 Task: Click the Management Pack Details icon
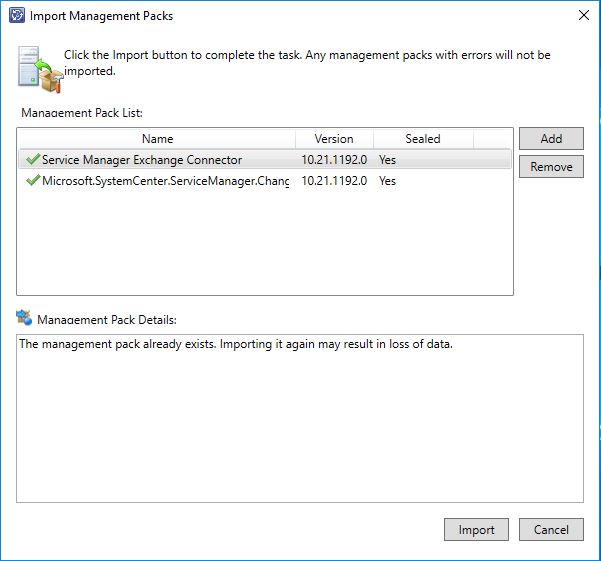(24, 318)
